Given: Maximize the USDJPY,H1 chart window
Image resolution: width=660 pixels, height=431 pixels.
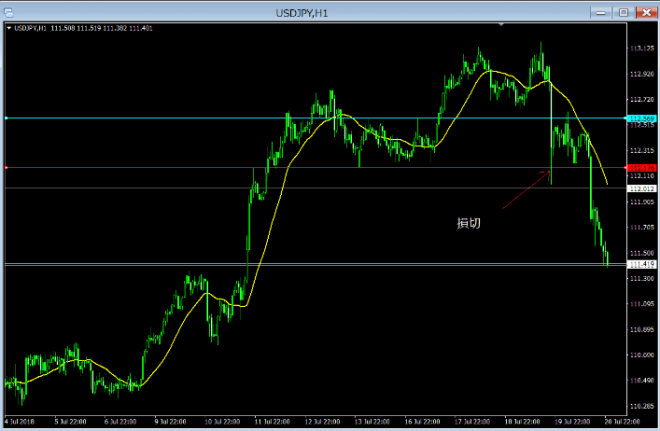Looking at the screenshot, I should (x=623, y=12).
